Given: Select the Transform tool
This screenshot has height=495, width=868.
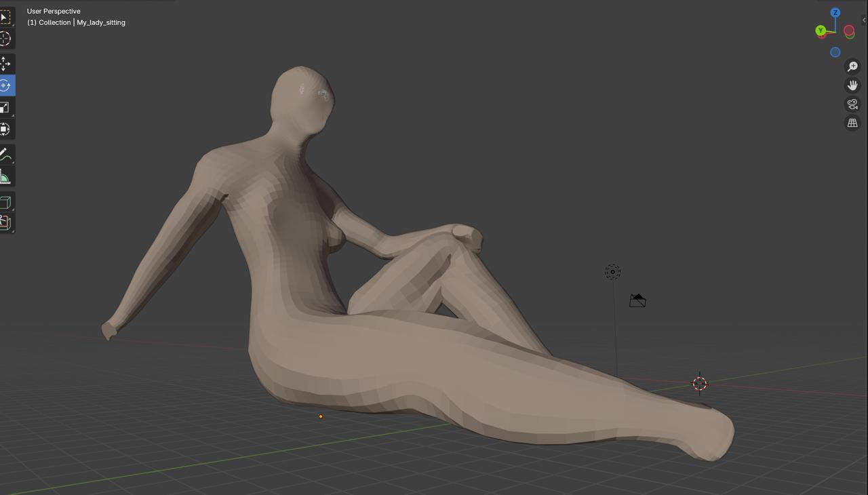Looking at the screenshot, I should tap(5, 129).
